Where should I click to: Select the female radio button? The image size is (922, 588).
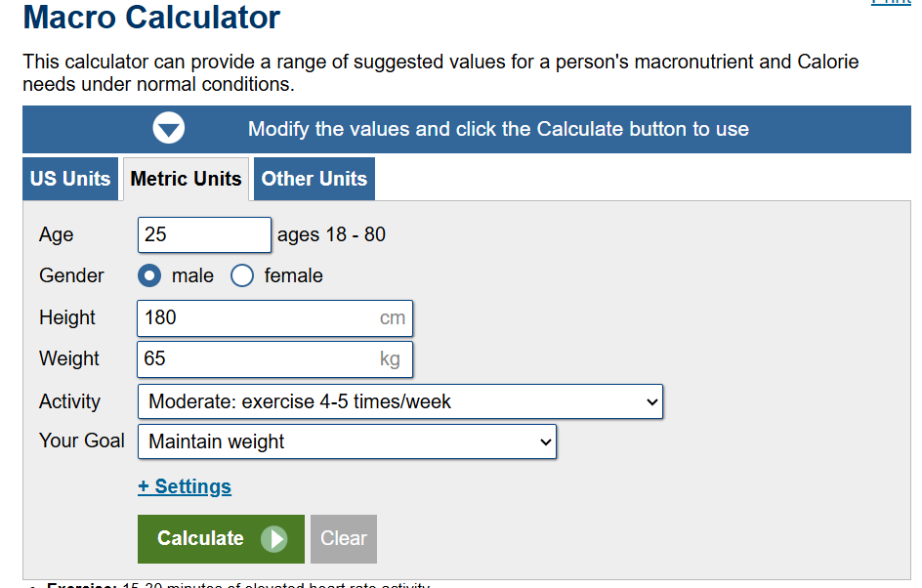click(x=242, y=275)
